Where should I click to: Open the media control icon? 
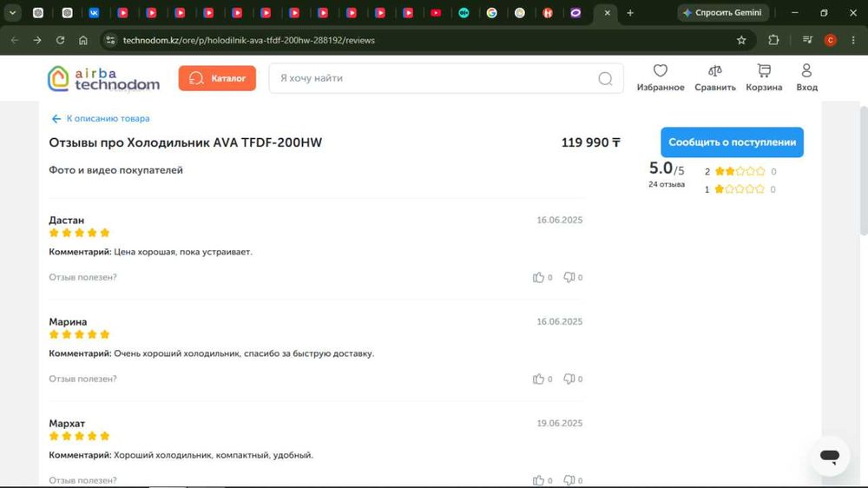coord(807,40)
